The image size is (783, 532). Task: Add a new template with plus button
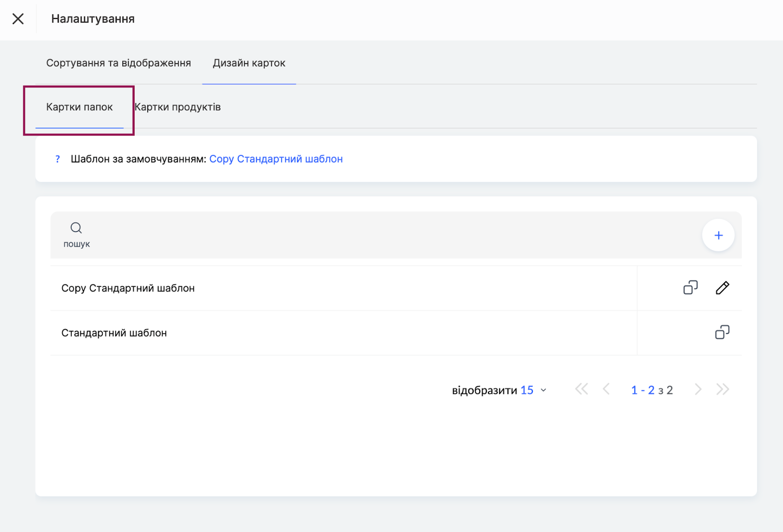tap(718, 235)
